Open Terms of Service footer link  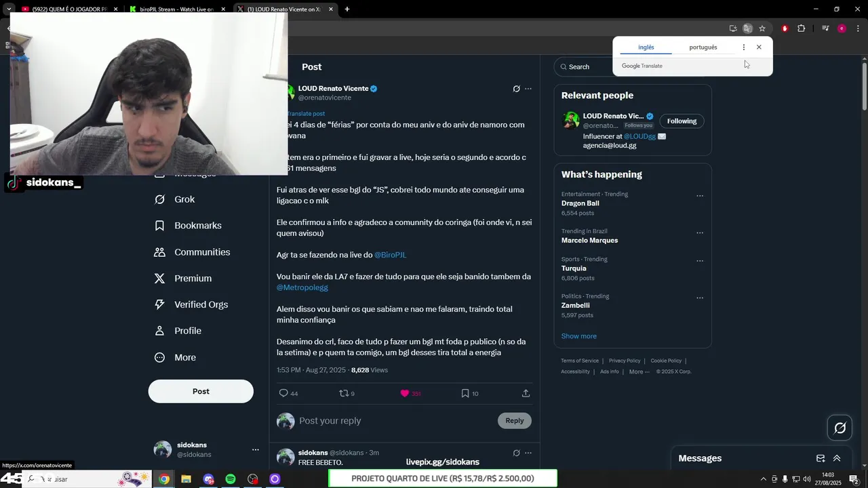580,361
